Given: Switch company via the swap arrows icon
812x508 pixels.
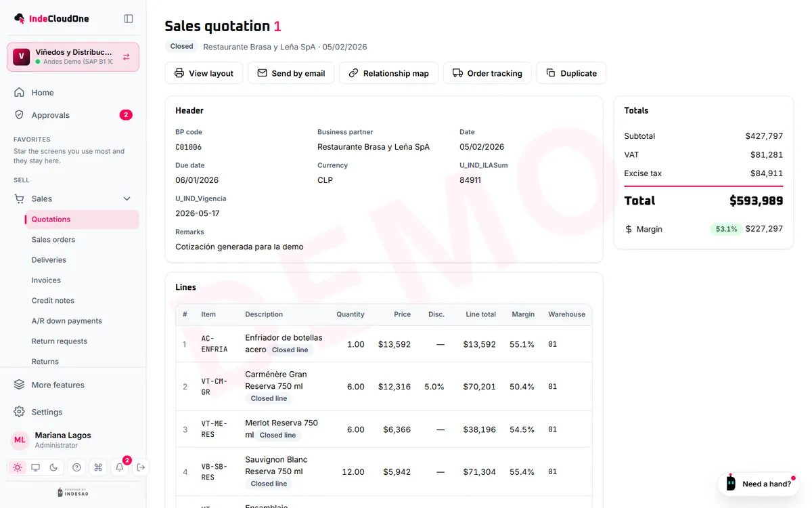Looking at the screenshot, I should tap(127, 58).
